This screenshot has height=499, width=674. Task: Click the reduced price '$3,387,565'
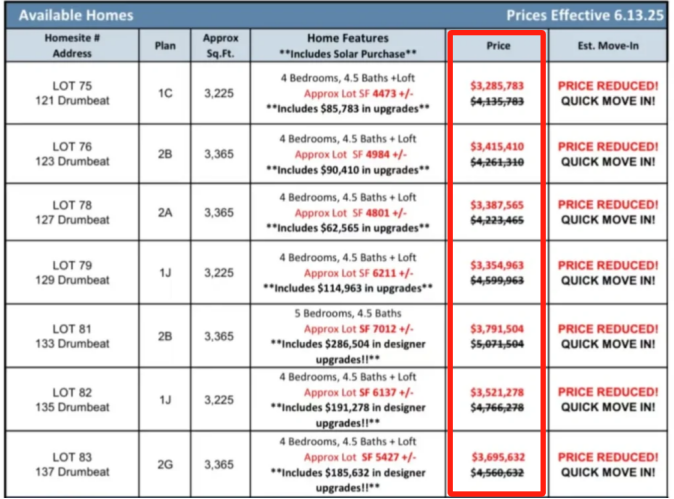pyautogui.click(x=497, y=205)
